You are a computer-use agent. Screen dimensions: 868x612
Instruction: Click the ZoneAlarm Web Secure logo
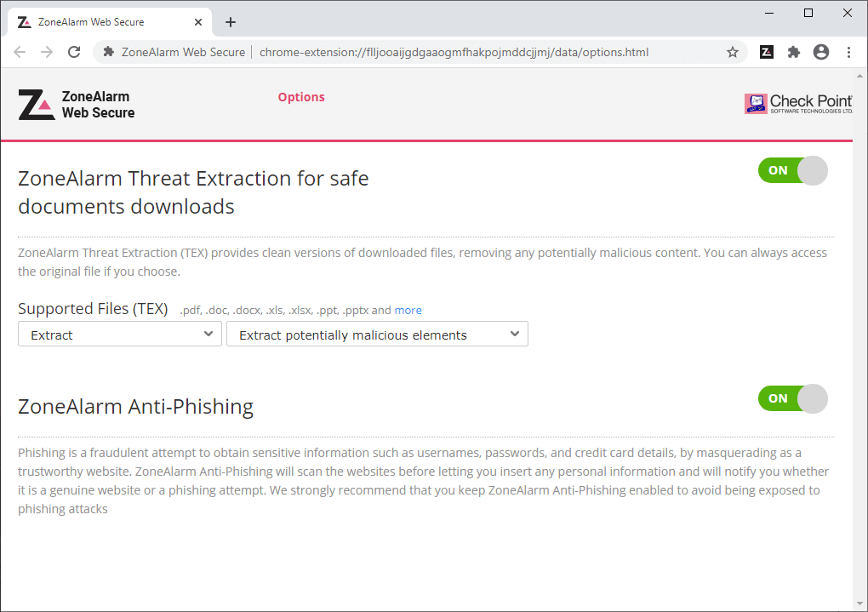tap(75, 102)
